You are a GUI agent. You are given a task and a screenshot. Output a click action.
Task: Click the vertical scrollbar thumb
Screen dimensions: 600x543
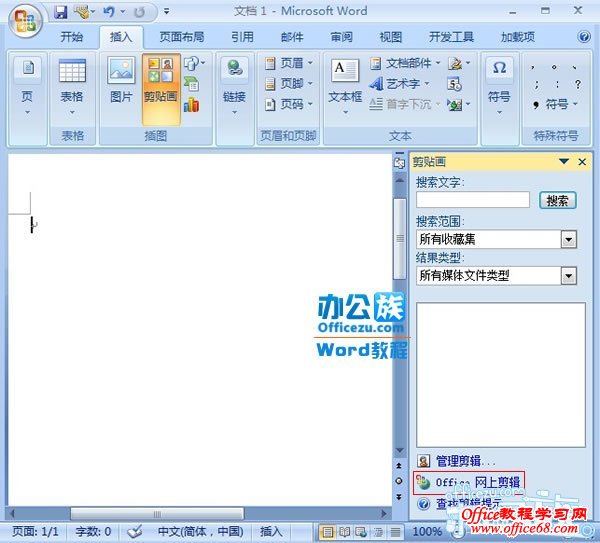pyautogui.click(x=399, y=238)
